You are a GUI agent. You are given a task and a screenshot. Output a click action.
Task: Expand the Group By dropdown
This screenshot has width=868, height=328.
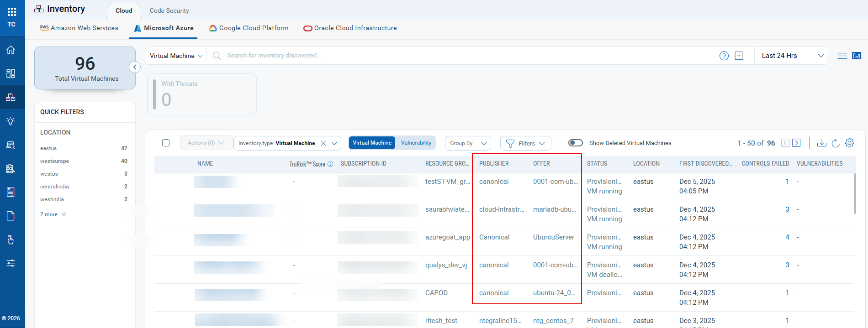[x=468, y=143]
